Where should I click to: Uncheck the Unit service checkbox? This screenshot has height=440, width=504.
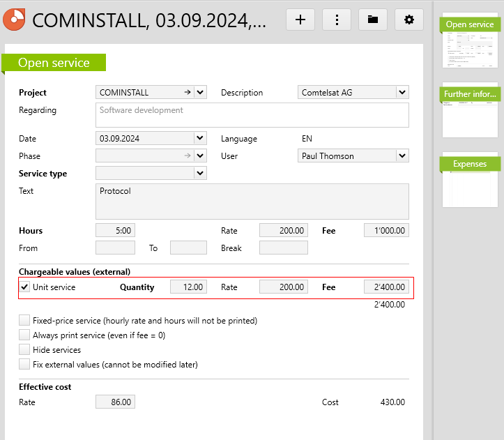25,287
